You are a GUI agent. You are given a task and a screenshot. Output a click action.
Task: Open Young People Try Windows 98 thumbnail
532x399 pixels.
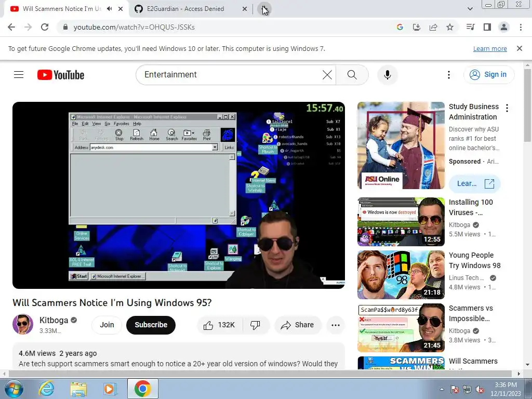coord(401,275)
